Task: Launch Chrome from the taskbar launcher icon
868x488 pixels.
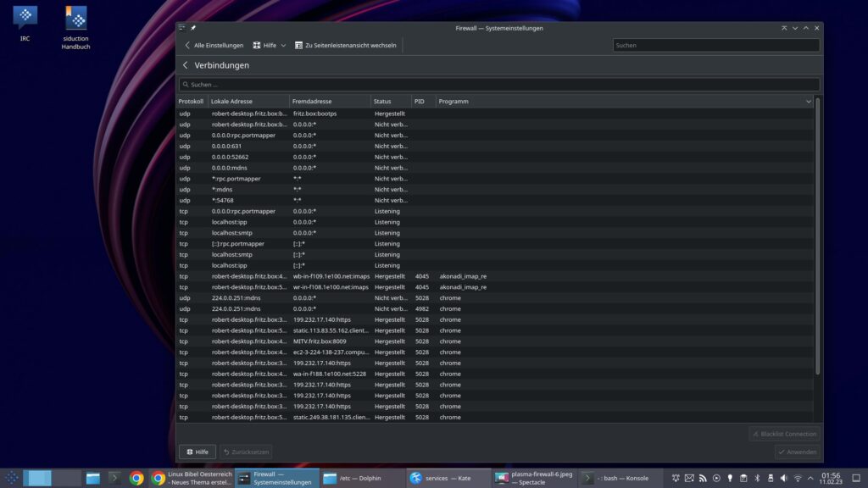Action: (136, 478)
